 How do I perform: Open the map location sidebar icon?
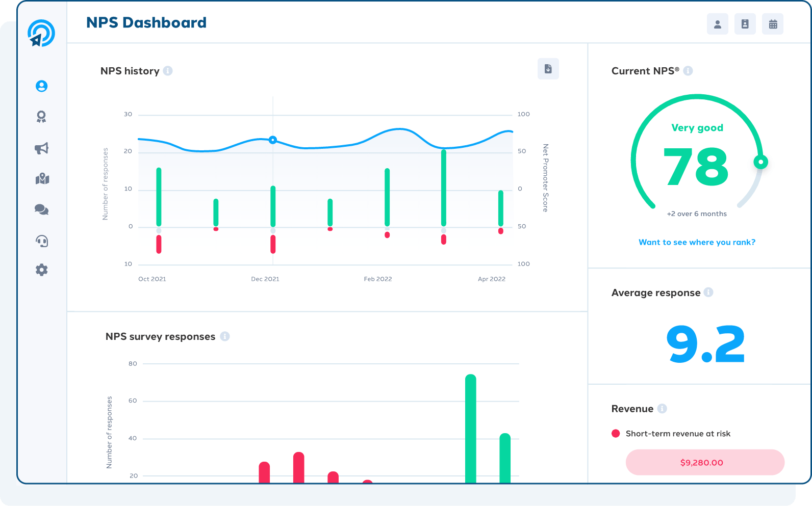42,179
